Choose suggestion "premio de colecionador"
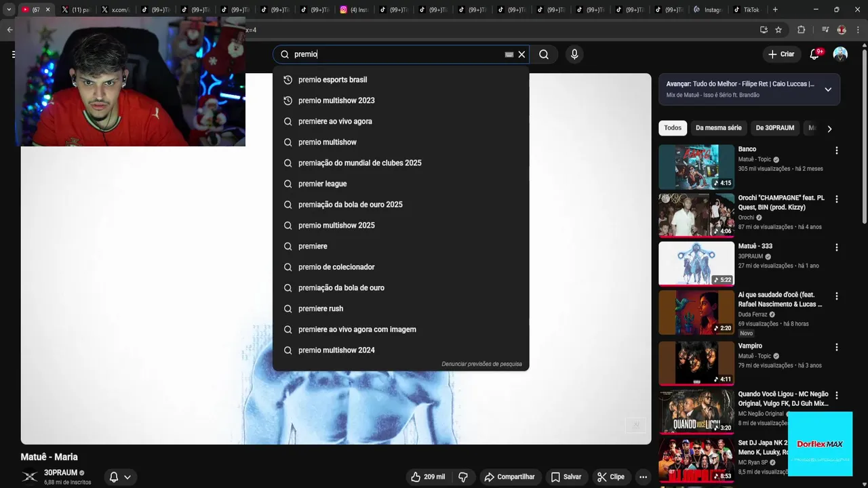Screen dimensions: 868x488 click(x=401, y=267)
